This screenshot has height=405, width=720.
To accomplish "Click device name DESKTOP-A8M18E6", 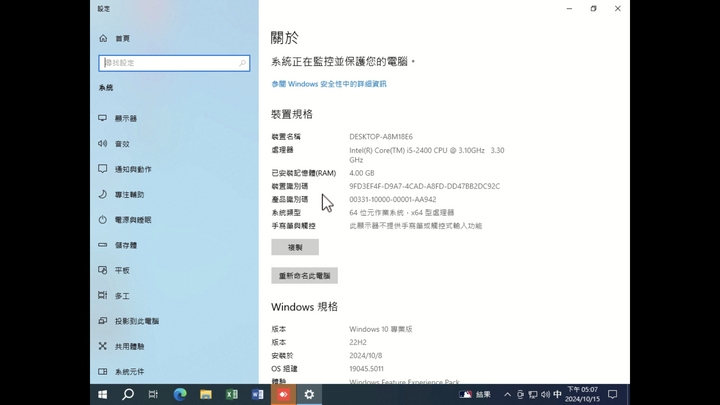I will pyautogui.click(x=381, y=137).
